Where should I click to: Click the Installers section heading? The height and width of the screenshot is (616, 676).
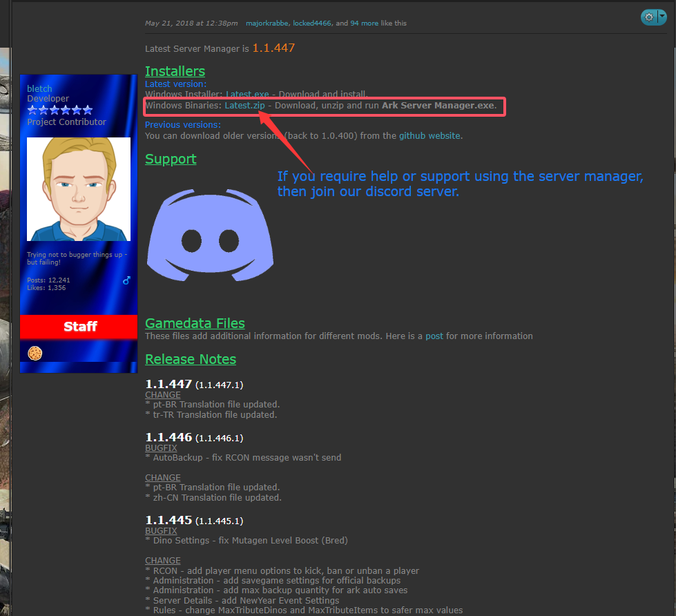tap(175, 71)
